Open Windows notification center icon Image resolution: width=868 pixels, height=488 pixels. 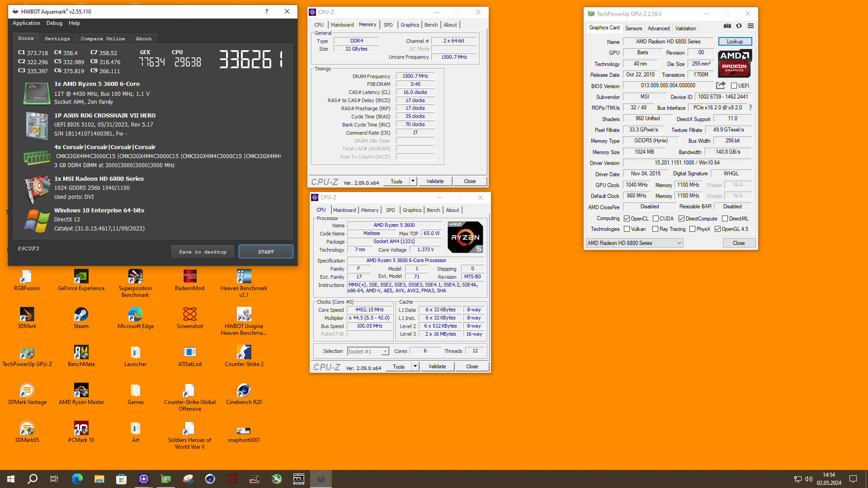(x=853, y=479)
